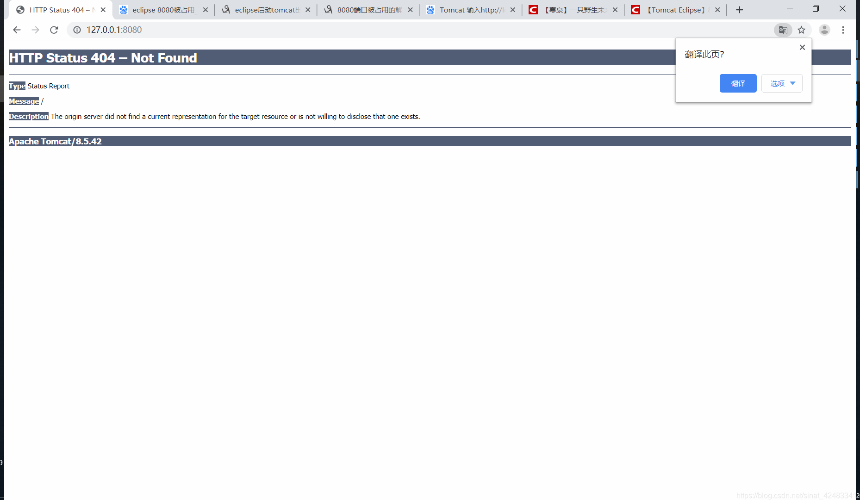Click the Message label
Viewport: 860px width, 504px height.
[24, 101]
